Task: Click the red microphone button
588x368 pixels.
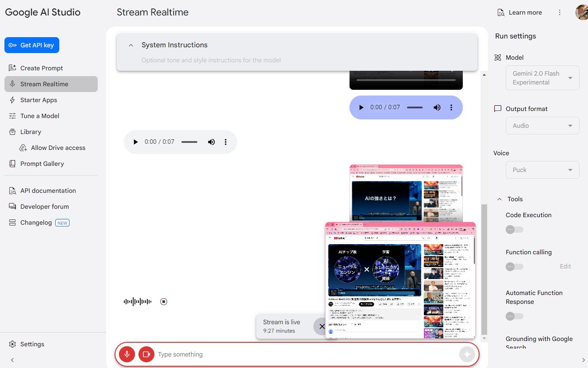Action: coord(127,354)
